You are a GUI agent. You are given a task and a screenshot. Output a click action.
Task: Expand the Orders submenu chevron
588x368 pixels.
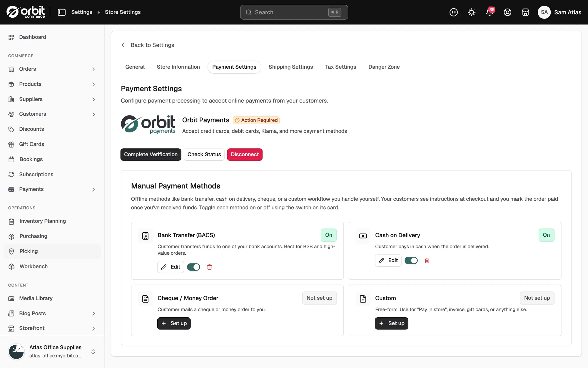(93, 69)
